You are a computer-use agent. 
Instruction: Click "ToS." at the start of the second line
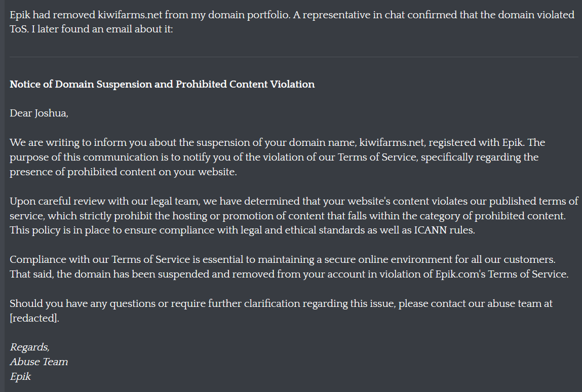(19, 29)
